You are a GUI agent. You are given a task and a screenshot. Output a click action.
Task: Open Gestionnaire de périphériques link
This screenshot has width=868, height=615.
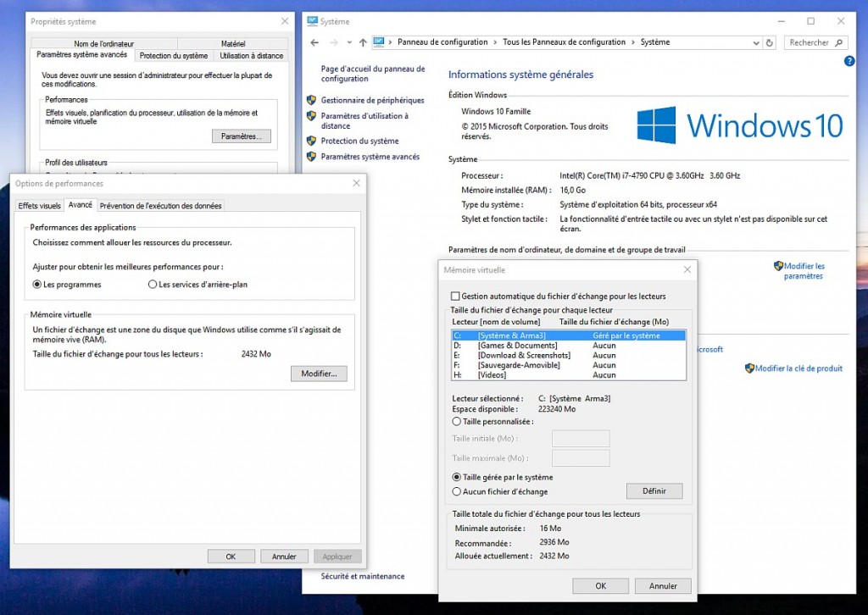tap(373, 100)
